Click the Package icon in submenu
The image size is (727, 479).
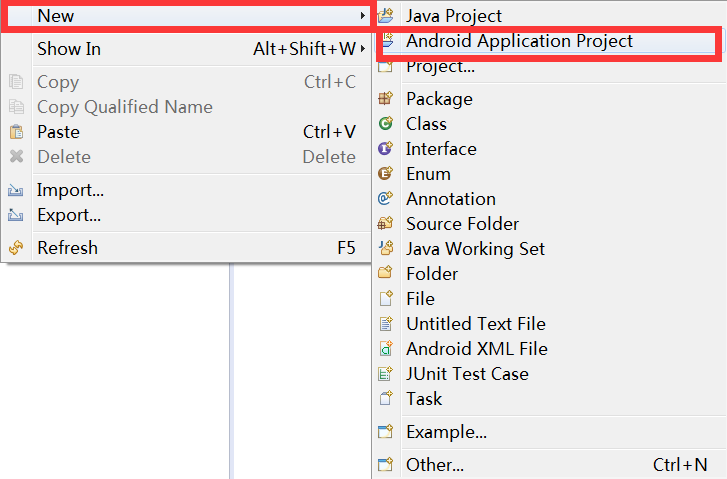click(386, 99)
